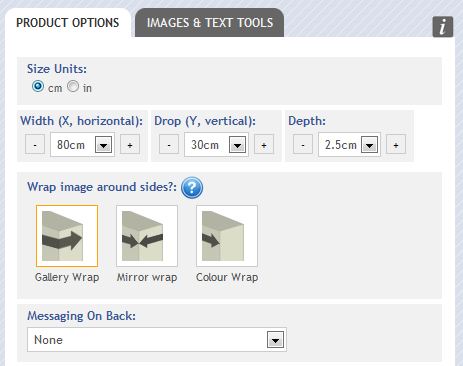Select the cm size unit radio

point(38,86)
